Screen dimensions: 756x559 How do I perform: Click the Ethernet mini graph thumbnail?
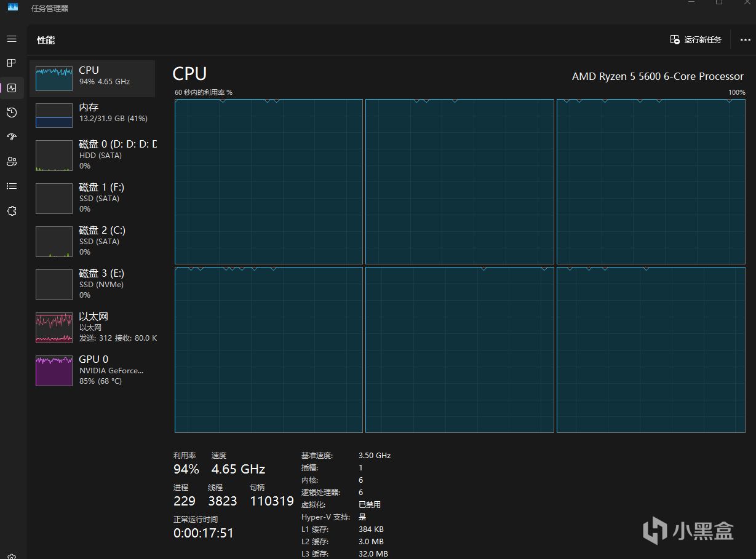pyautogui.click(x=54, y=328)
